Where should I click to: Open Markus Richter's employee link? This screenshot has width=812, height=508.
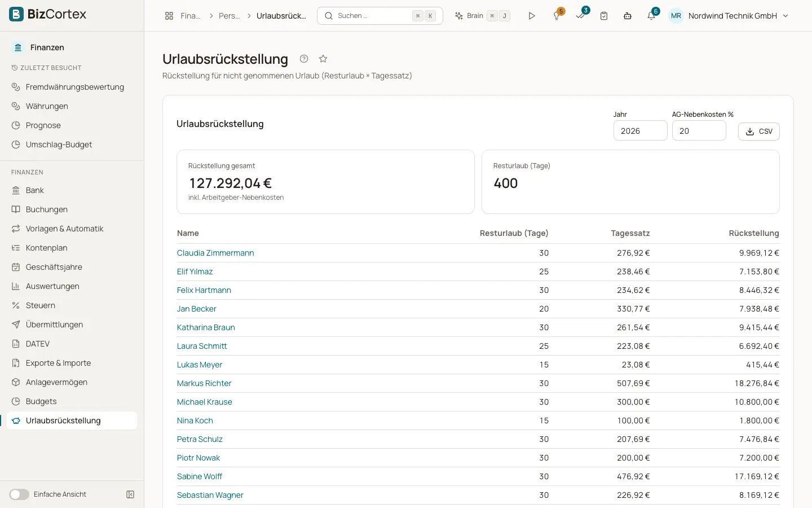(x=204, y=383)
